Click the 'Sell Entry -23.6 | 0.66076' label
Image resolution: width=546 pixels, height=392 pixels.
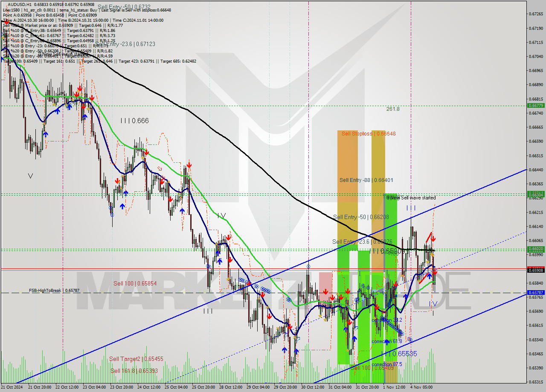click(x=362, y=242)
